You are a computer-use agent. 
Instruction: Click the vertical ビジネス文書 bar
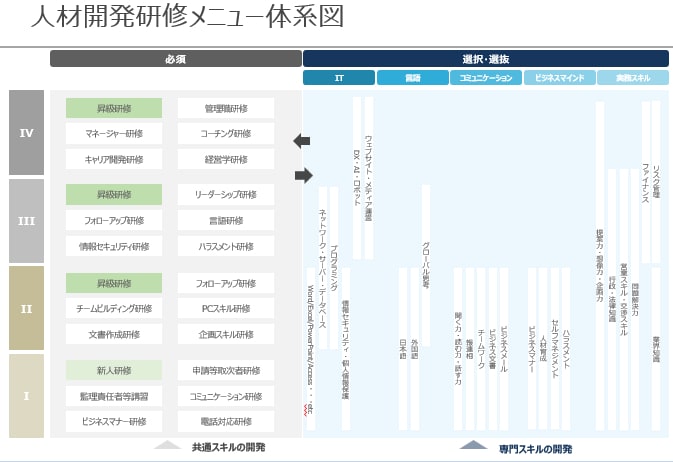[x=493, y=349]
